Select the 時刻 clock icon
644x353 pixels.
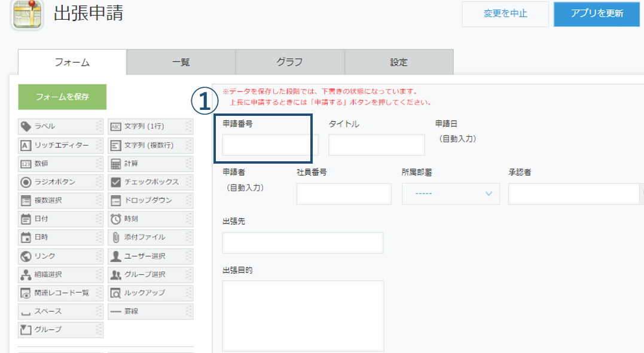[116, 219]
